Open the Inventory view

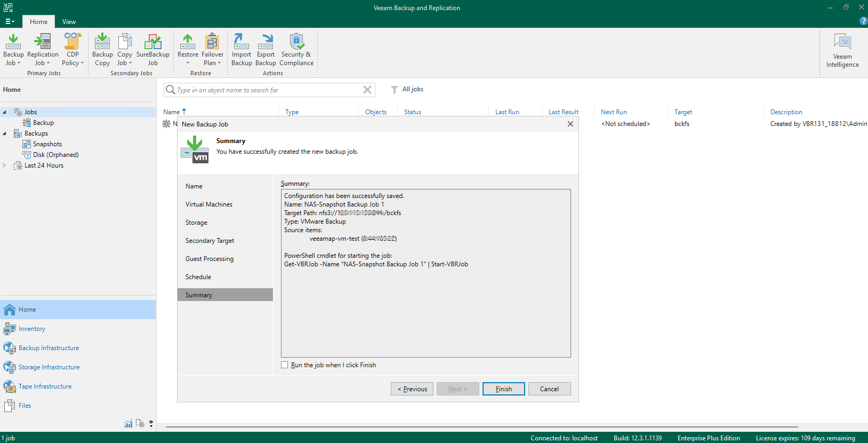78,329
